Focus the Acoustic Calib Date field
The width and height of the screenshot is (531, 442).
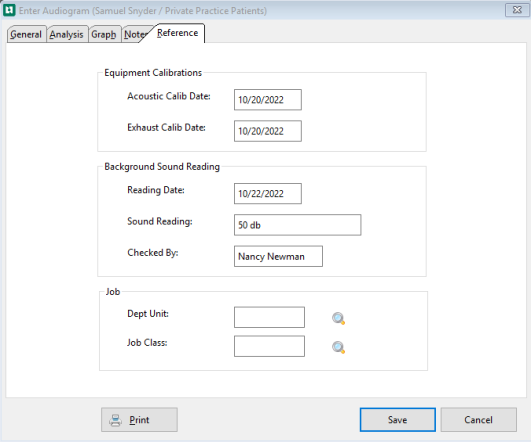(268, 100)
